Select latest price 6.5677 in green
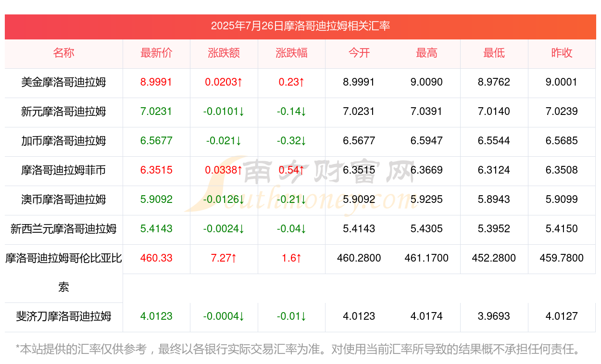Image resolution: width=601 pixels, height=364 pixels. (156, 141)
